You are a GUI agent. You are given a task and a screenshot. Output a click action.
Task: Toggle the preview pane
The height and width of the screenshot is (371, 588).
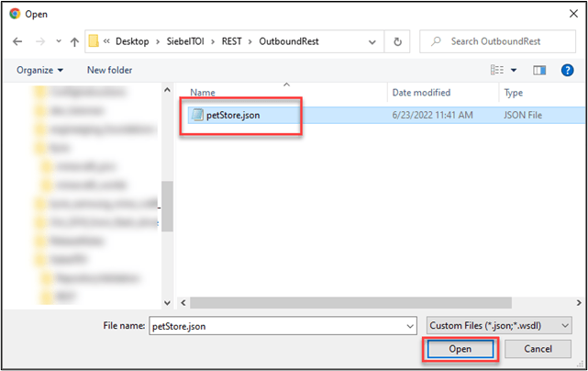[539, 70]
